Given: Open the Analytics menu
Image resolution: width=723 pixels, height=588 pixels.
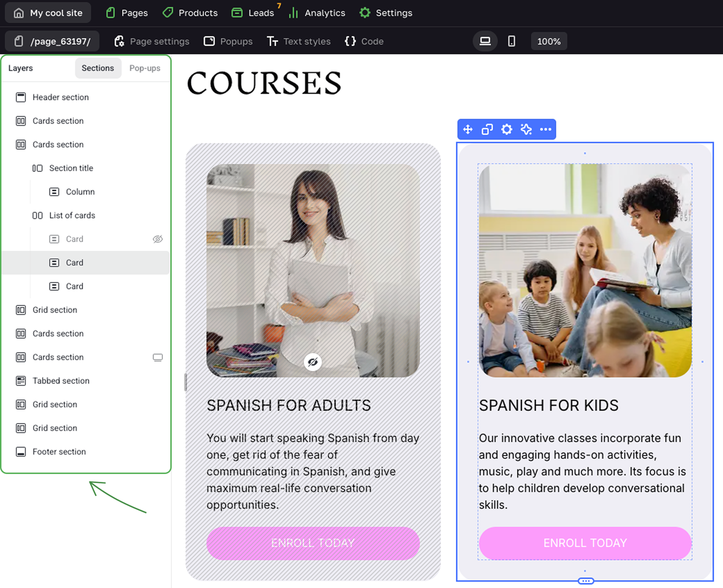Looking at the screenshot, I should pos(317,13).
